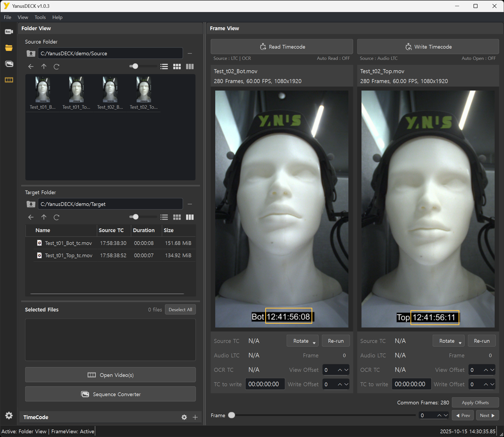Switch Source Folder to list view

pyautogui.click(x=164, y=67)
